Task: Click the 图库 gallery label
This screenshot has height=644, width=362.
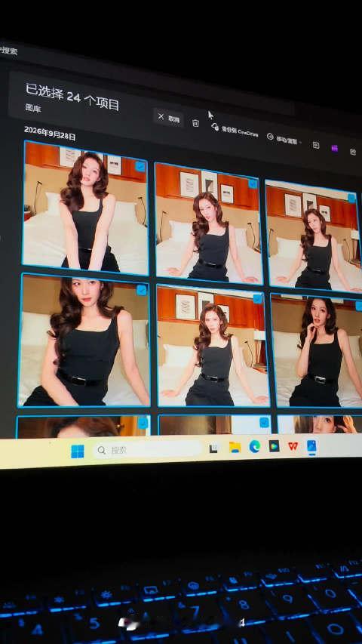Action: tap(33, 108)
